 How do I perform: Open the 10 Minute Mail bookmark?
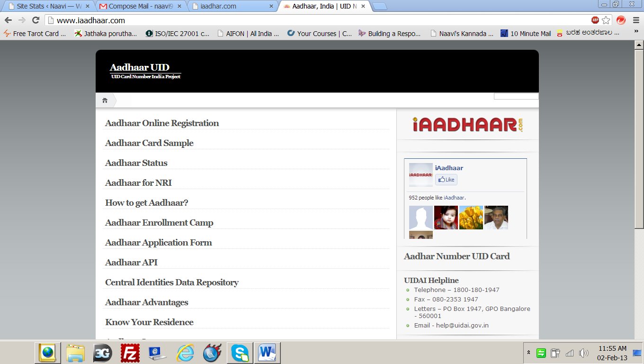point(526,34)
